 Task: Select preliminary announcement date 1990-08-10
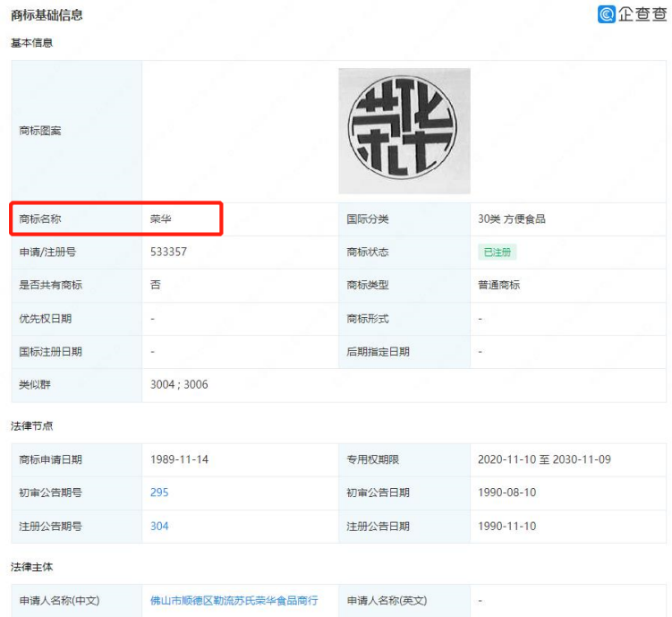(x=507, y=493)
